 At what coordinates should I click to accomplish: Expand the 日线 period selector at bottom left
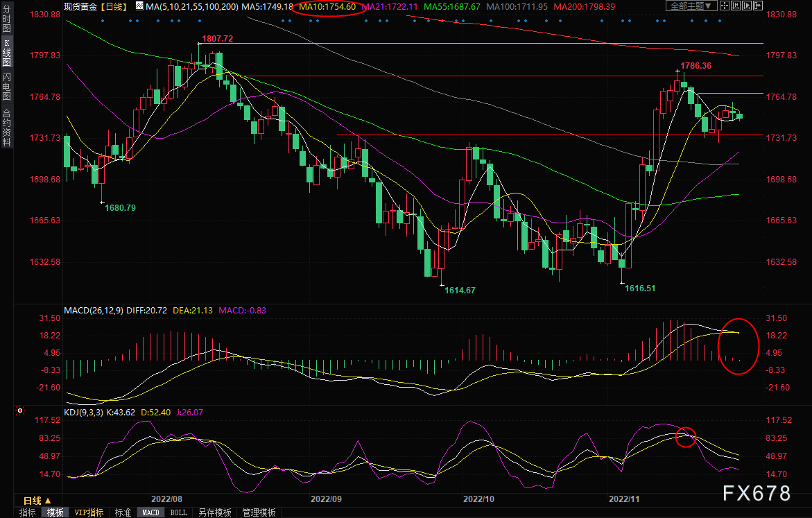[x=37, y=500]
